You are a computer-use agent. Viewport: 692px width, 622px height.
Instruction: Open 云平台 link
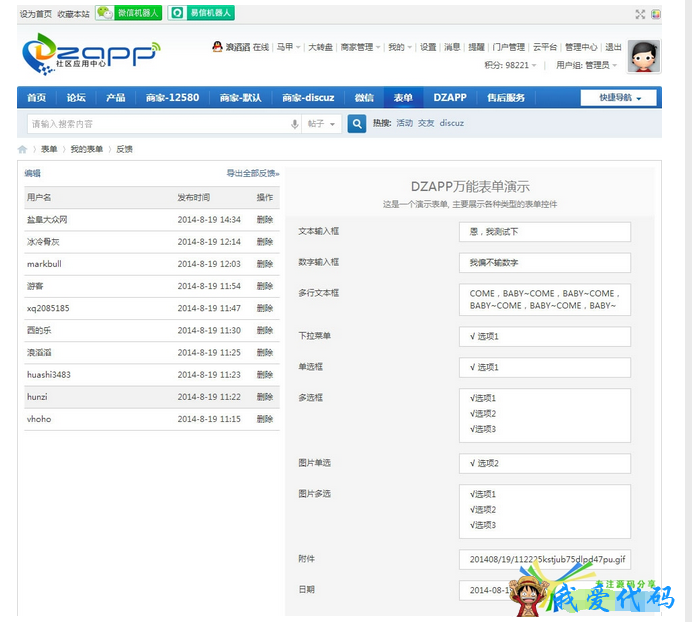tap(545, 47)
